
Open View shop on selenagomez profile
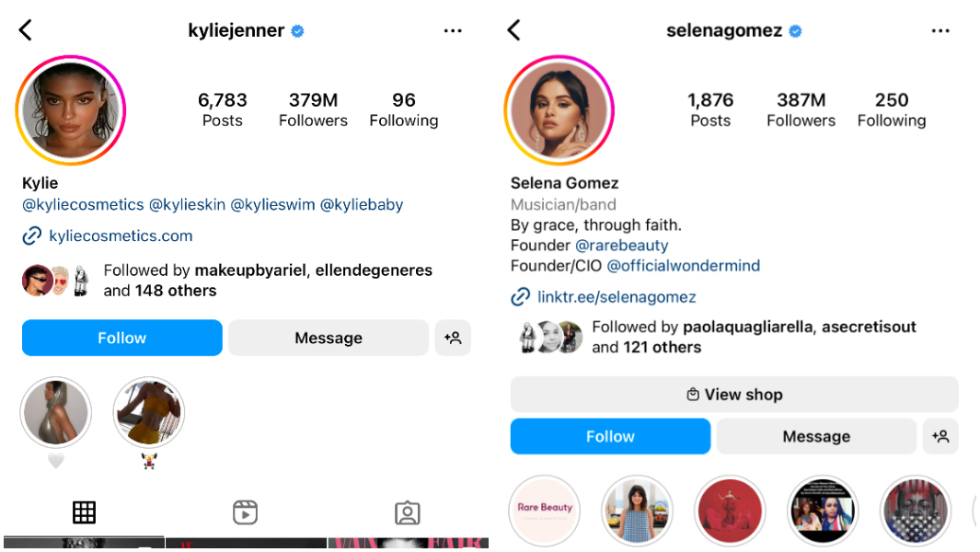(734, 394)
